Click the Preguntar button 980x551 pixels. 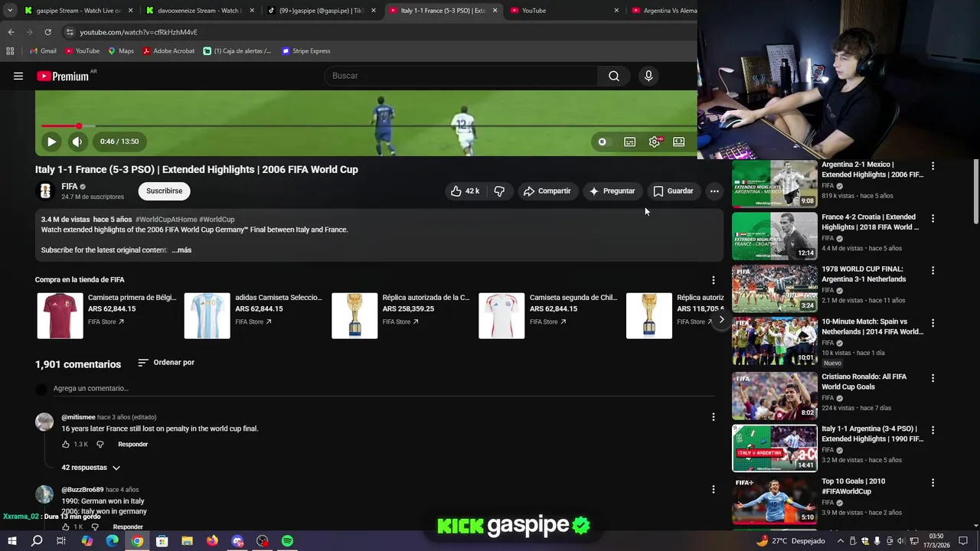tap(611, 191)
